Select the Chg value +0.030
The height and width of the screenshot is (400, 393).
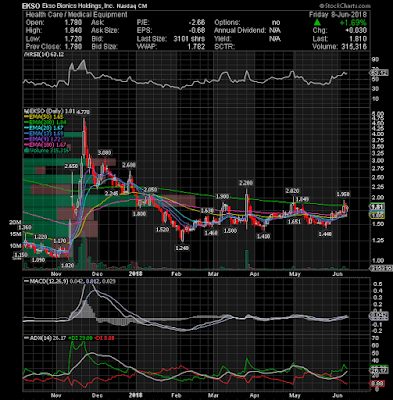[355, 31]
